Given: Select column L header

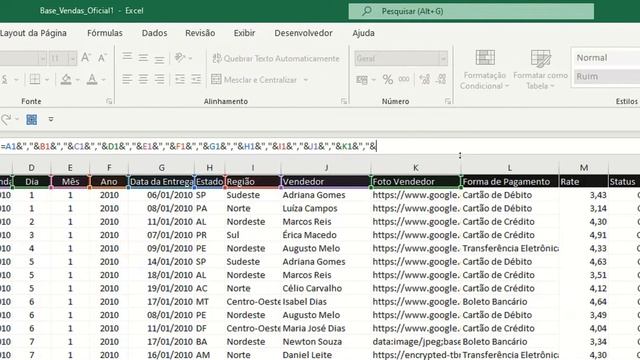Looking at the screenshot, I should click(x=509, y=168).
